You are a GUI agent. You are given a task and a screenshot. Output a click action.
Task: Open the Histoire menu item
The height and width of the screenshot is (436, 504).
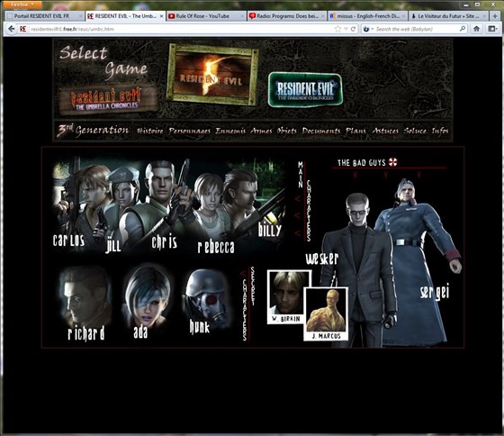pos(149,131)
